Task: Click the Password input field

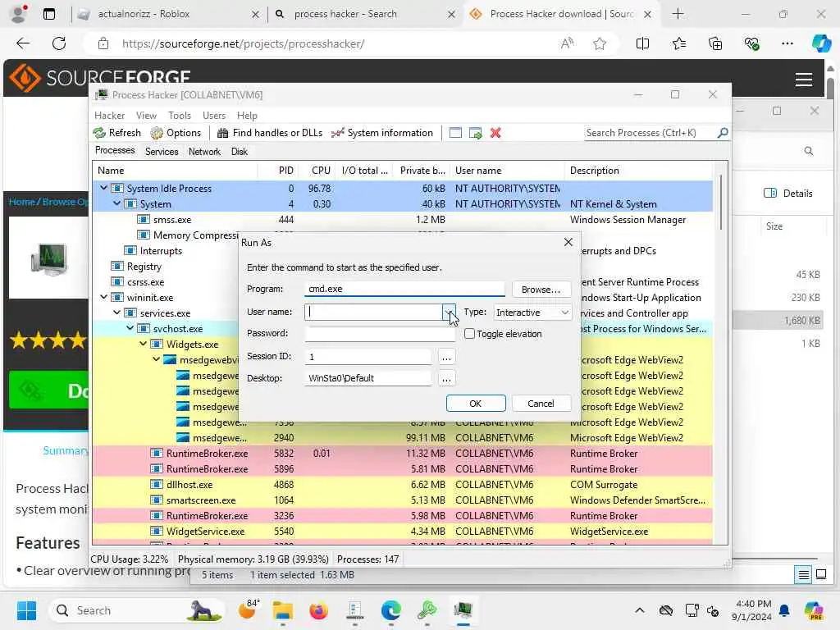Action: point(380,333)
